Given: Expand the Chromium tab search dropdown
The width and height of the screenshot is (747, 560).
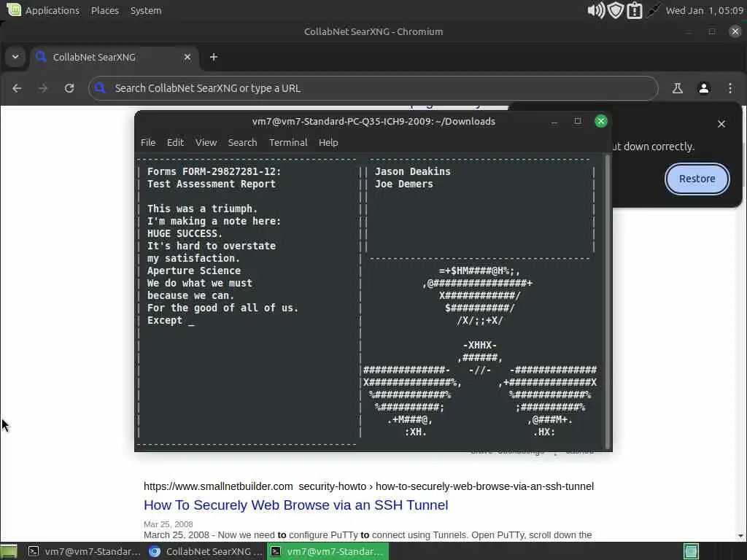Looking at the screenshot, I should pyautogui.click(x=15, y=57).
